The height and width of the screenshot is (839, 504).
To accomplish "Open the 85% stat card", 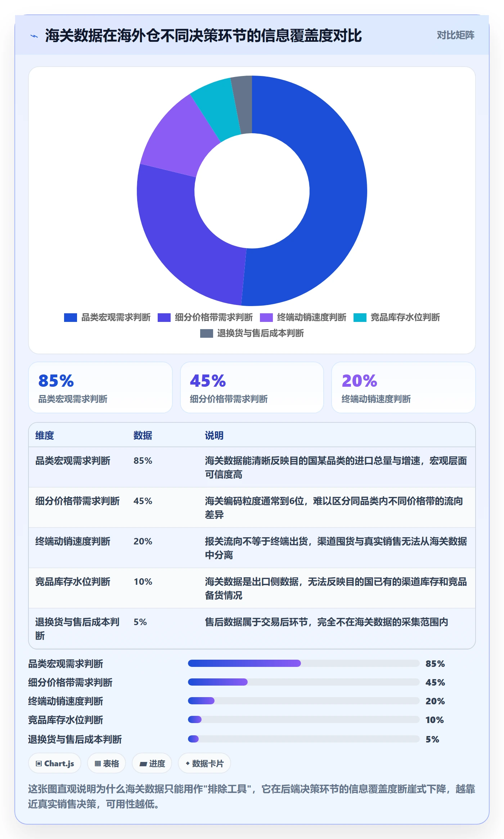I will coord(100,387).
